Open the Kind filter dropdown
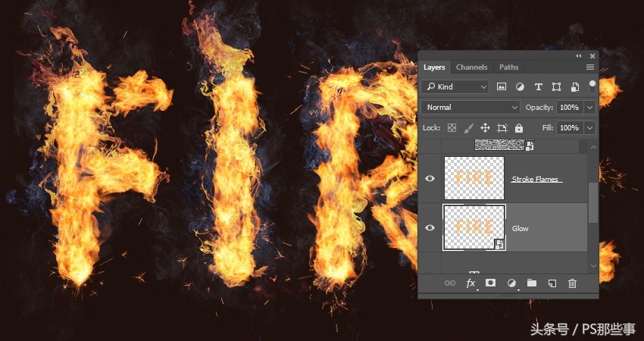This screenshot has width=644, height=341. pos(455,86)
